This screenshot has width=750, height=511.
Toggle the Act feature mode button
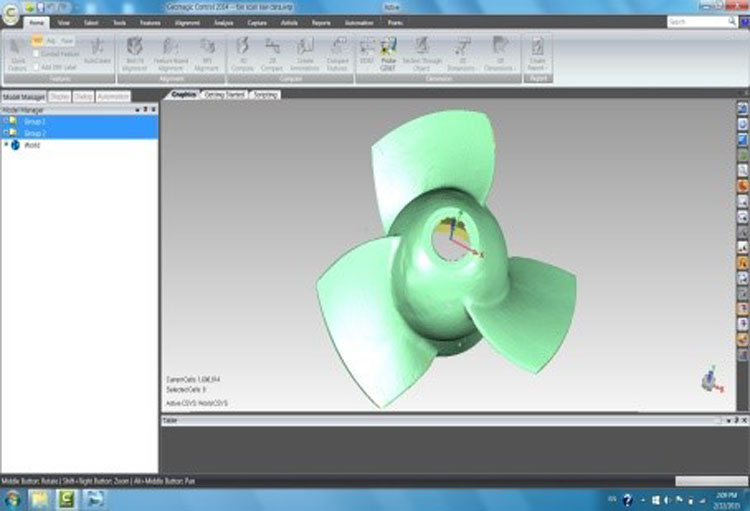pyautogui.click(x=51, y=41)
